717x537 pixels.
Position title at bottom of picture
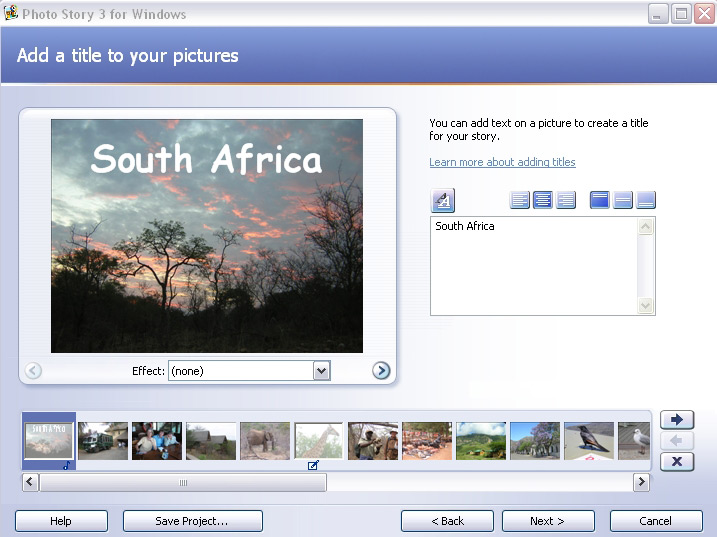[646, 200]
